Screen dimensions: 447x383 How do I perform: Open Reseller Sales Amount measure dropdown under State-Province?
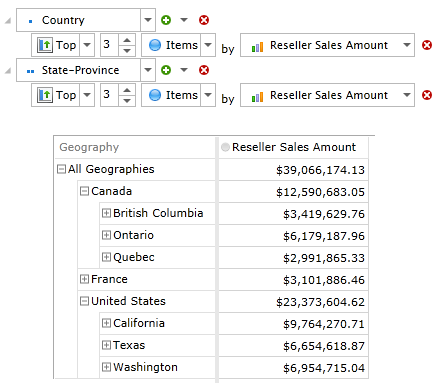point(327,95)
